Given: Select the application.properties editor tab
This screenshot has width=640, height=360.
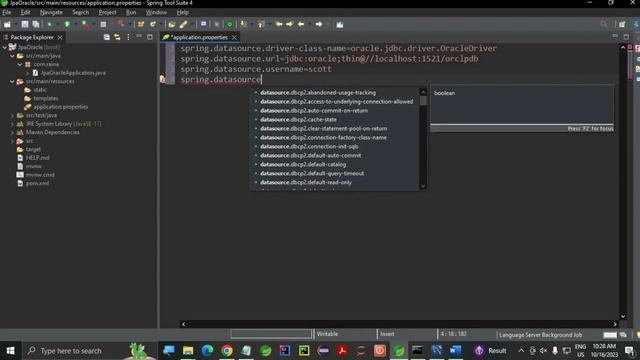Looking at the screenshot, I should coord(200,37).
